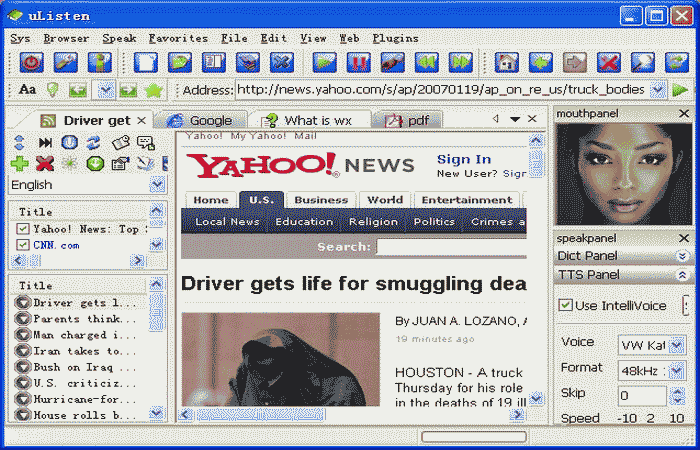The width and height of the screenshot is (700, 450).
Task: Click the green plus icon in the sidebar
Action: (x=20, y=163)
